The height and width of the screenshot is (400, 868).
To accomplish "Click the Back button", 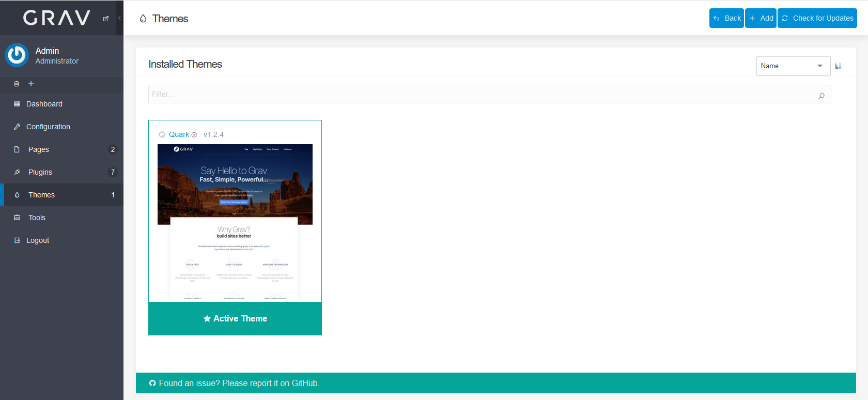I will point(726,18).
